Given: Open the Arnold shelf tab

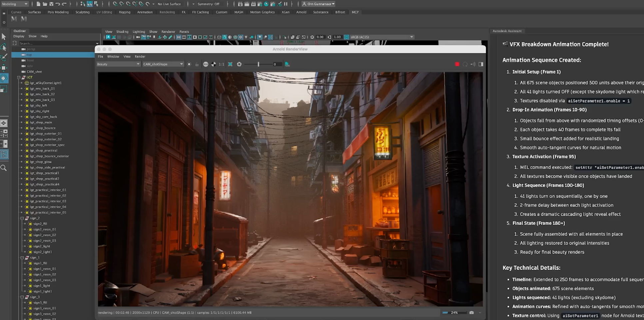Looking at the screenshot, I should click(301, 12).
